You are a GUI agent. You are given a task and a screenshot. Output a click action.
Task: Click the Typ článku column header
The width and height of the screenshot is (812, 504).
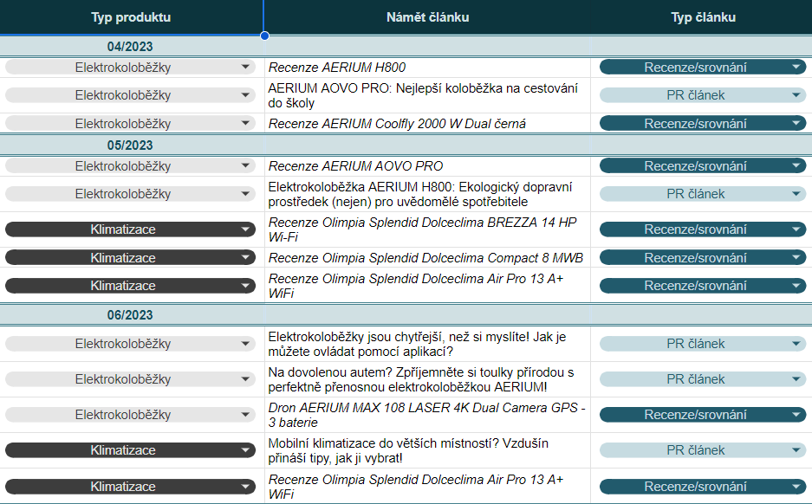pyautogui.click(x=703, y=17)
